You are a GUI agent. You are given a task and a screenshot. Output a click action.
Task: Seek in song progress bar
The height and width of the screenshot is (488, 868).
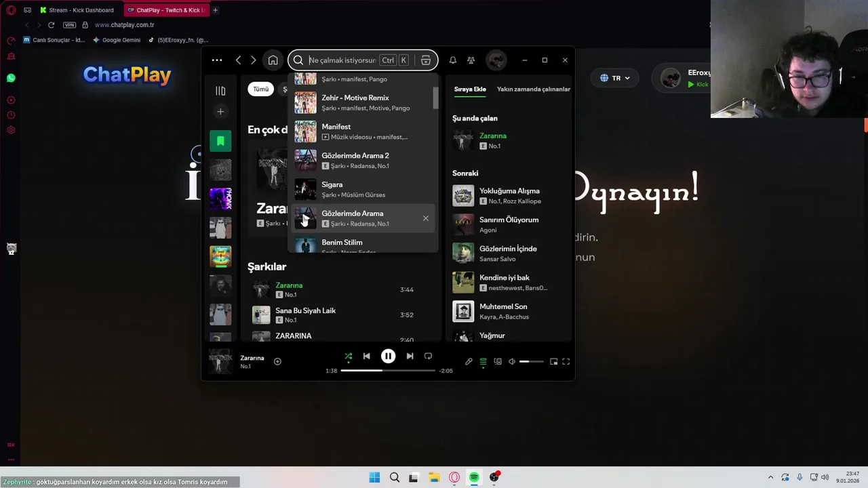click(388, 371)
